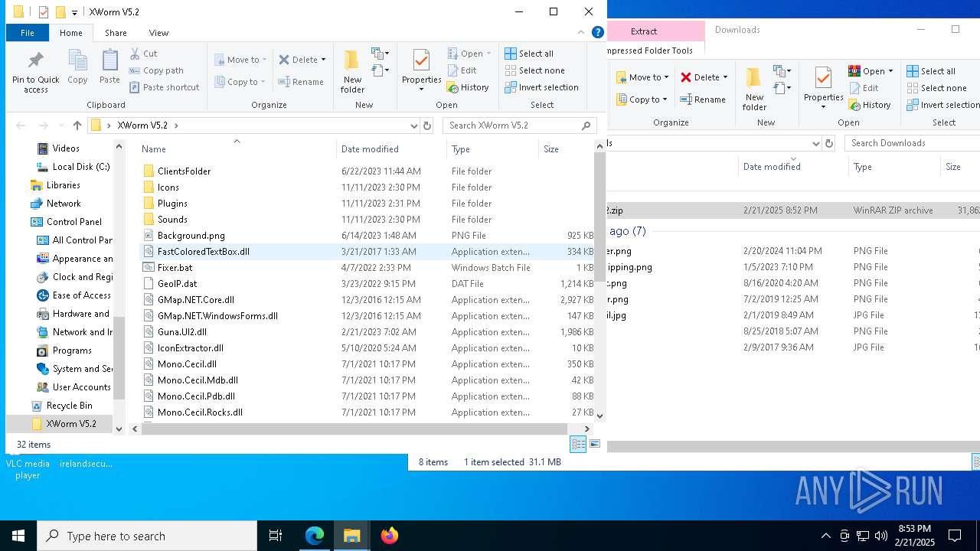This screenshot has width=980, height=551.
Task: Click History in XWorm window ribbon
Action: 467,87
